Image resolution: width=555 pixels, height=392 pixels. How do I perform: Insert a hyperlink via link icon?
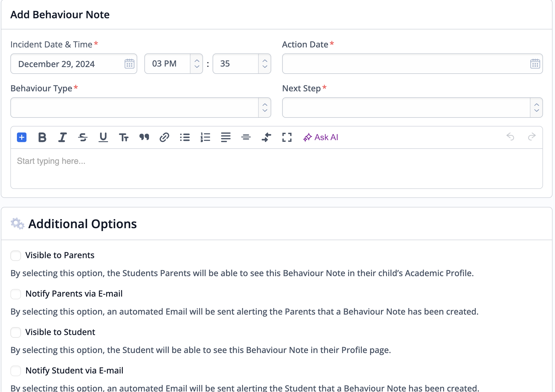164,137
